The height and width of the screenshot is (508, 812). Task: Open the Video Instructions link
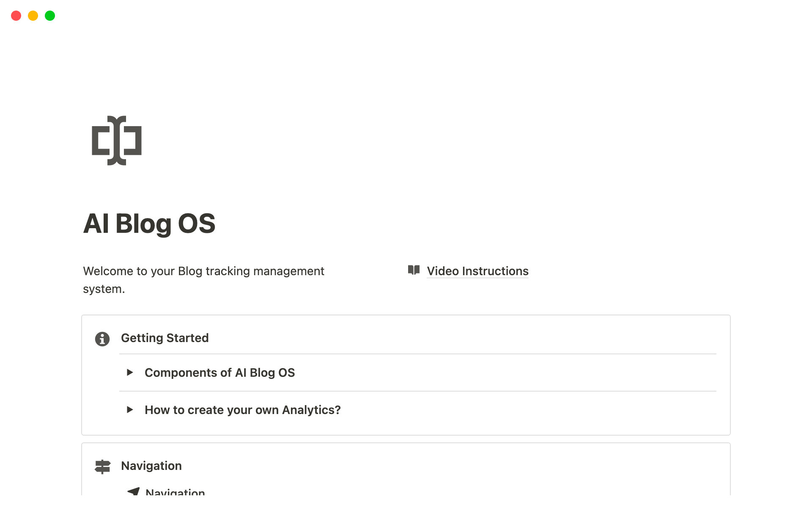(477, 271)
